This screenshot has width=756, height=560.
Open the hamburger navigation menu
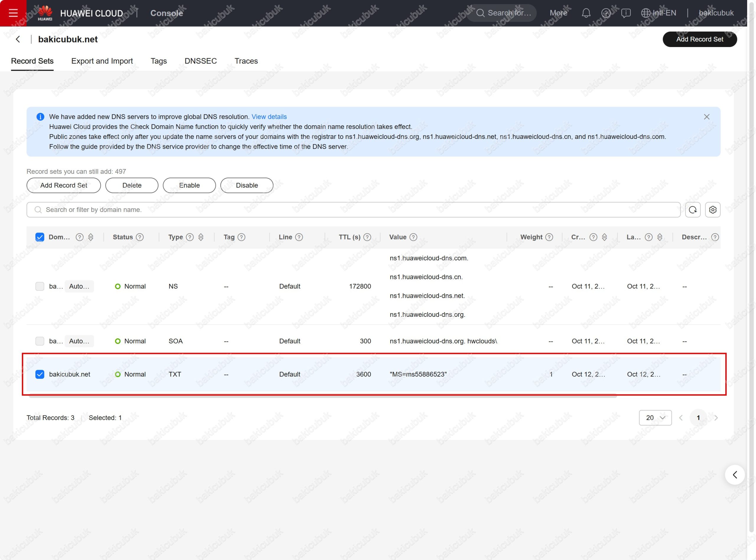tap(13, 13)
